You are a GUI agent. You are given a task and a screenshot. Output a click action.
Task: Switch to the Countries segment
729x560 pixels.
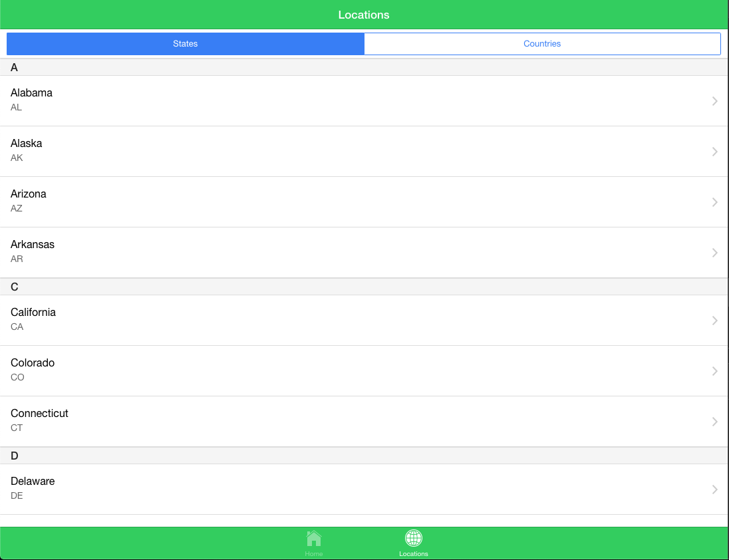point(542,44)
